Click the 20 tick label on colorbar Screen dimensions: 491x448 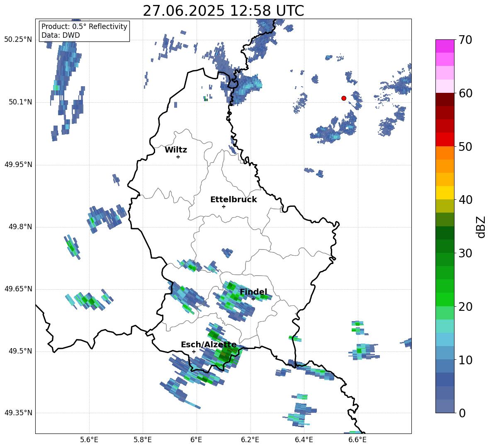[x=465, y=307]
